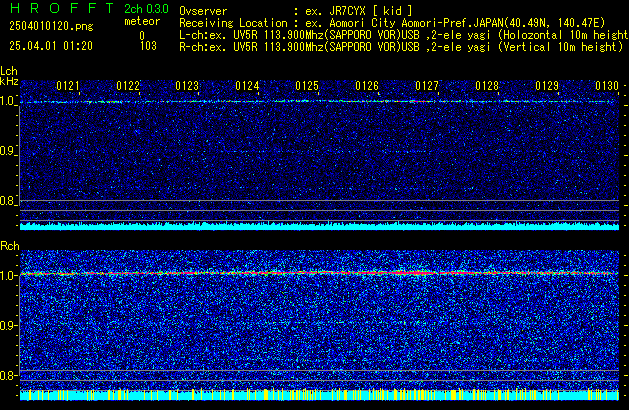Select the 0121 time marker
Viewport: 629px width, 410px height.
pyautogui.click(x=68, y=86)
